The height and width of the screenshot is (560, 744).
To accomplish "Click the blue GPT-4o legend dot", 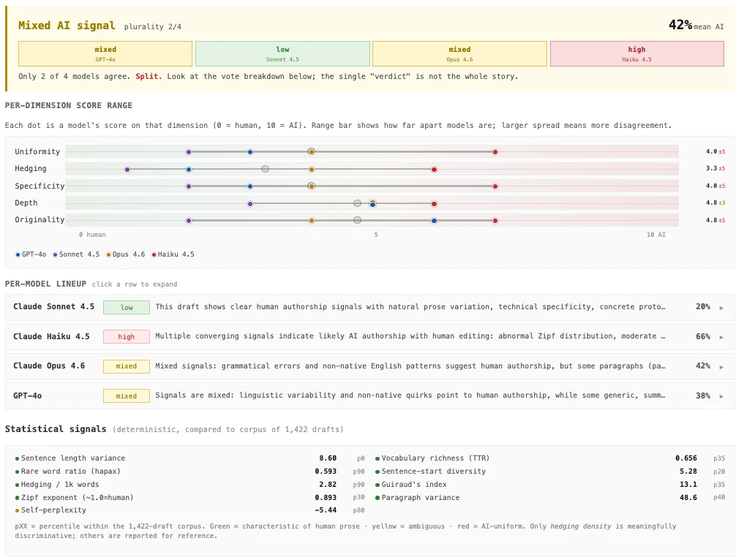I will pyautogui.click(x=18, y=254).
